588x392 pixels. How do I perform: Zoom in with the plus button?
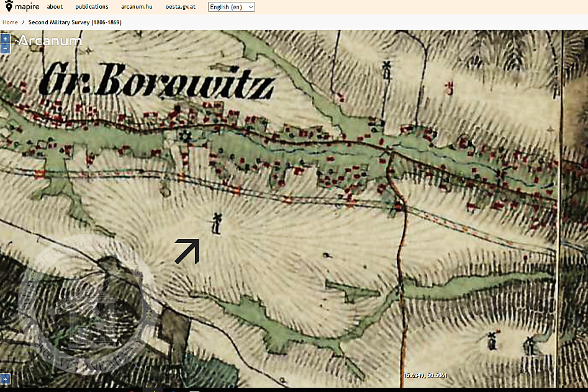pos(5,38)
